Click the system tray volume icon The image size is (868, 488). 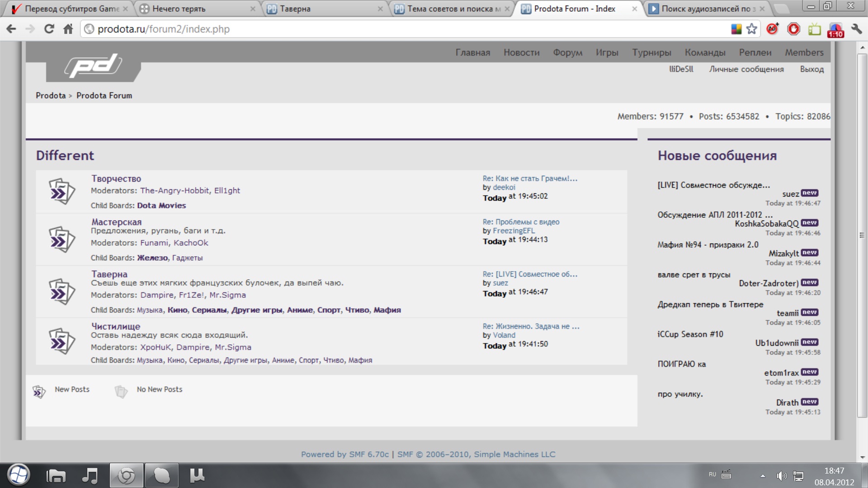(781, 476)
